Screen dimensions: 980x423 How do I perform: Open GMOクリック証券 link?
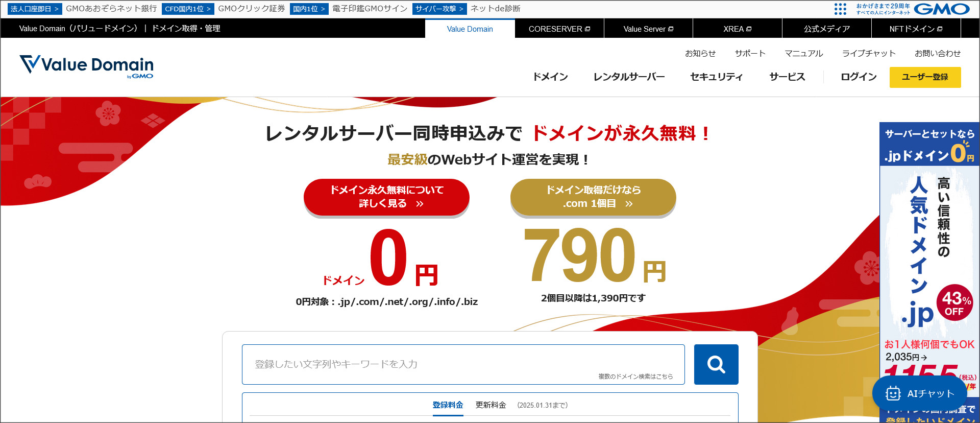[x=252, y=9]
